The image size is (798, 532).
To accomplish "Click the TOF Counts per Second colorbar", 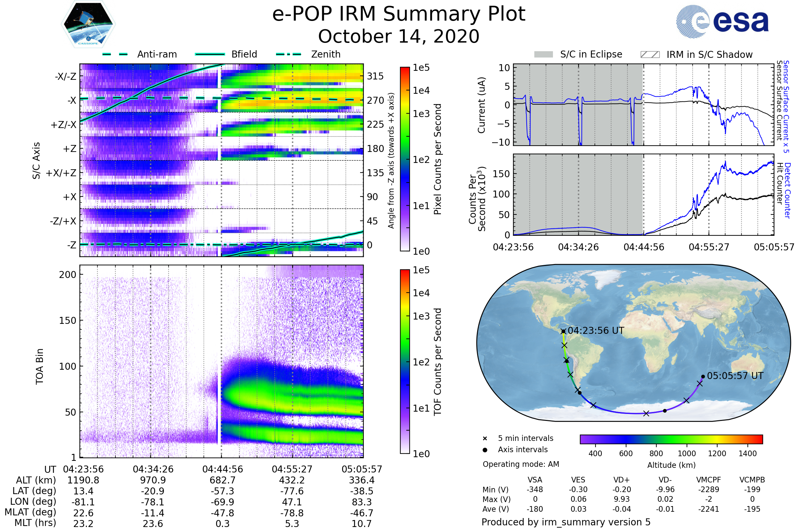I will [405, 361].
